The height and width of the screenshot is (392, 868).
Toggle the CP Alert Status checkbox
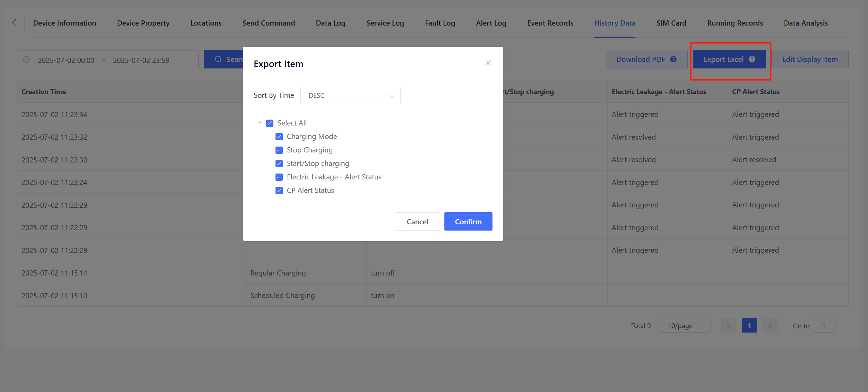(279, 190)
